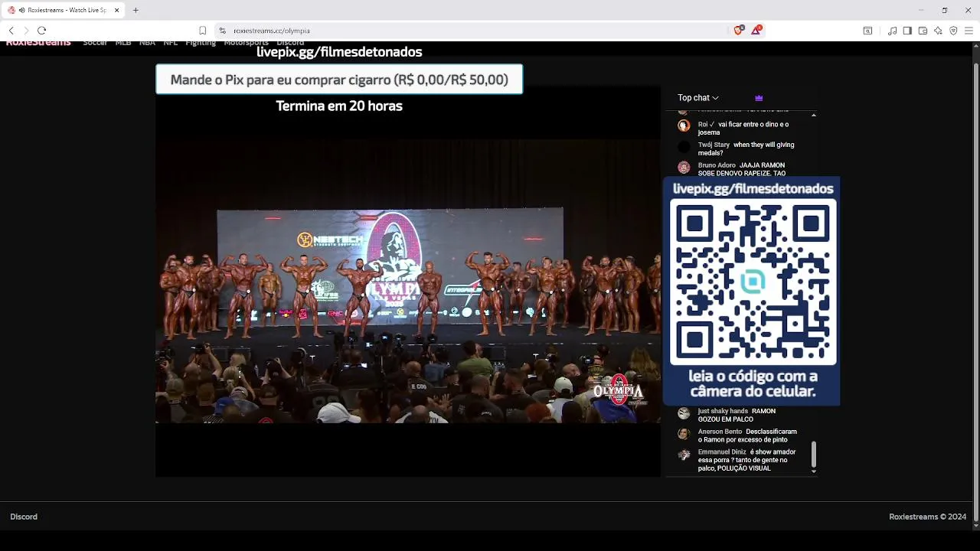
Task: Minimize the browser window
Action: (921, 10)
